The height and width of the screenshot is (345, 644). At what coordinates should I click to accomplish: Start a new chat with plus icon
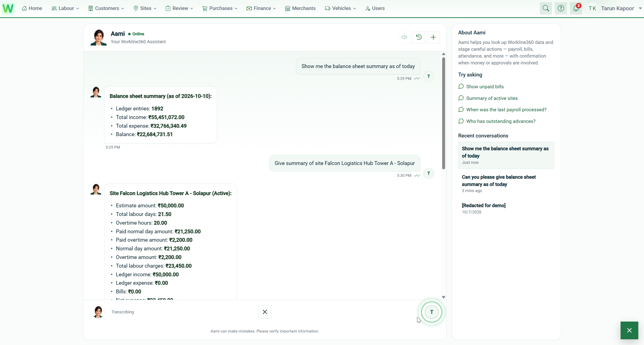[x=433, y=37]
